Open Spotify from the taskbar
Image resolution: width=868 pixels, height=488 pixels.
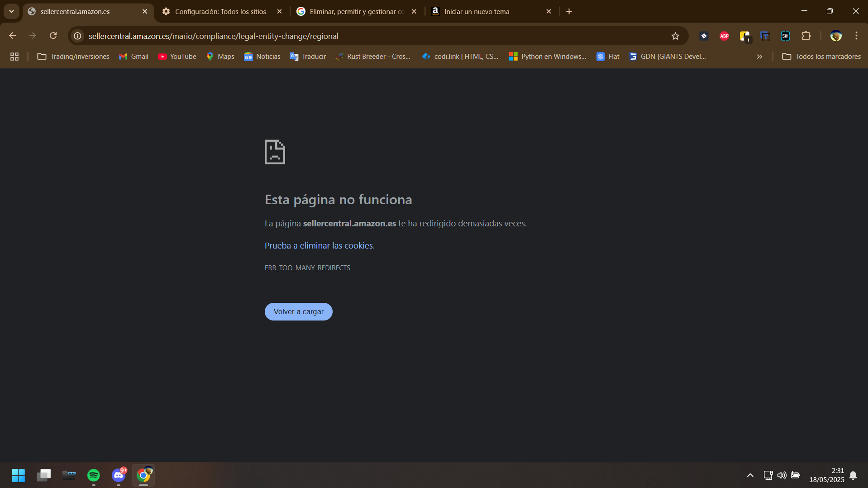tap(94, 475)
